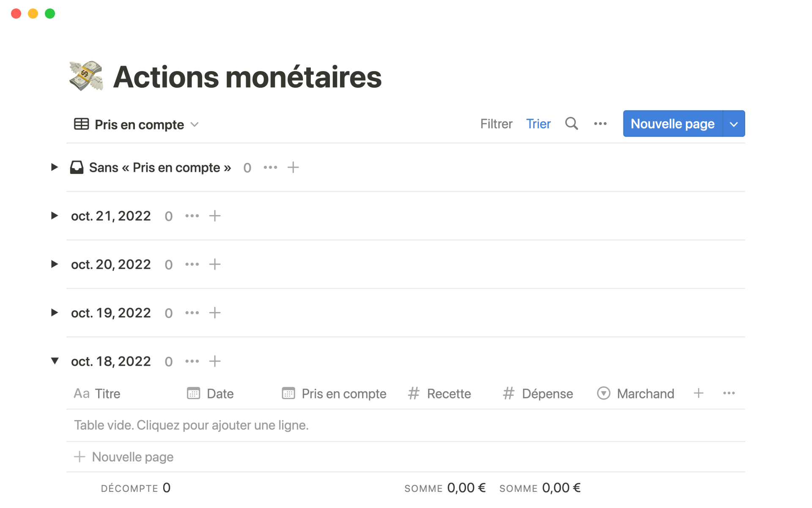Open the view options three-dot menu

(x=600, y=124)
